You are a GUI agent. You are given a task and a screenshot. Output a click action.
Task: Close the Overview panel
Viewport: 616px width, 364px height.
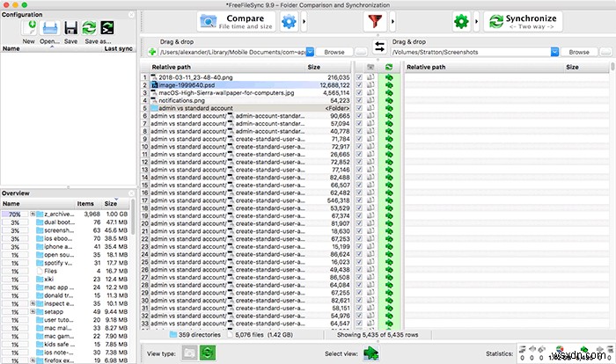pyautogui.click(x=131, y=193)
